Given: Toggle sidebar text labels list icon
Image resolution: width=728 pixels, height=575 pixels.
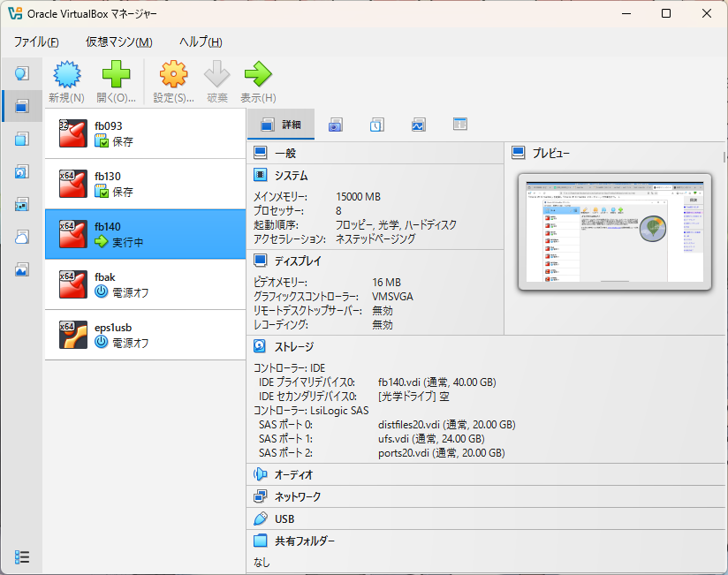Looking at the screenshot, I should pyautogui.click(x=22, y=556).
